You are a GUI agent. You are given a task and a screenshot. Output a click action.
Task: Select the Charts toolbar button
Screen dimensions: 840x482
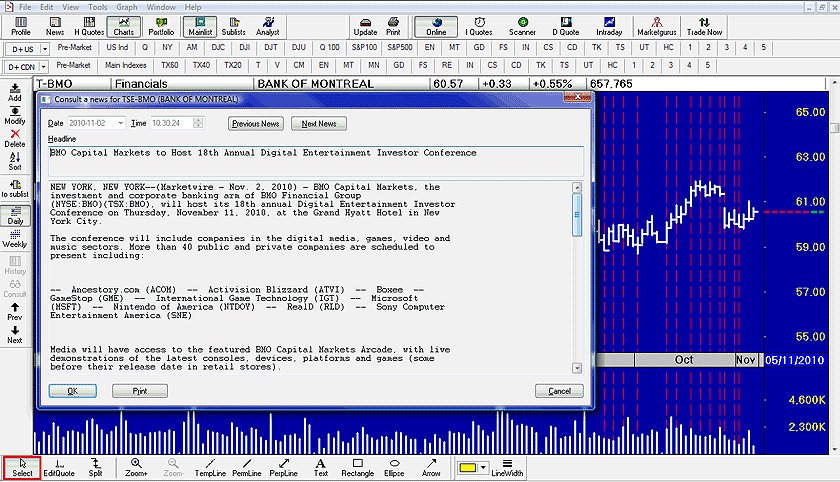(x=124, y=26)
